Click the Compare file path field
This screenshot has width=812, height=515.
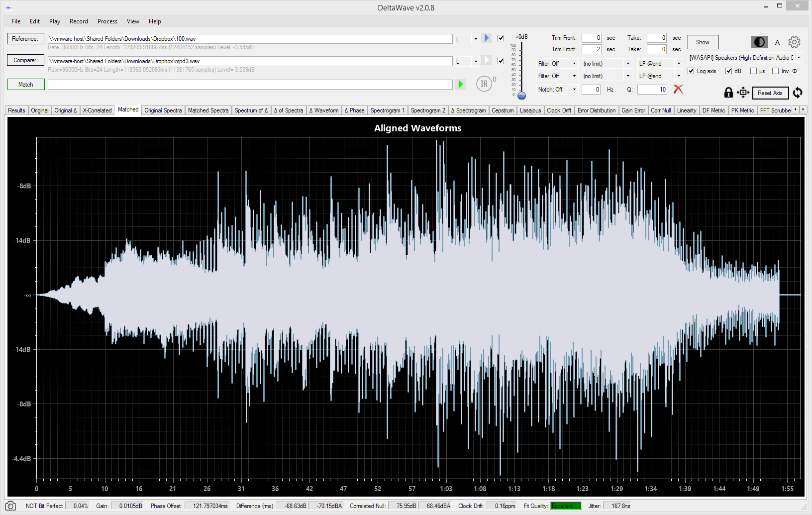click(x=250, y=61)
